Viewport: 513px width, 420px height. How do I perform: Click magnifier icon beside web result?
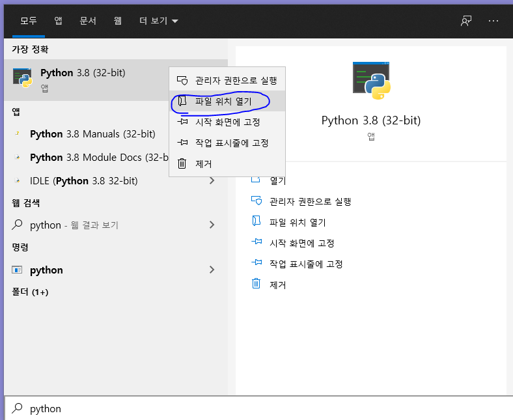coord(17,225)
